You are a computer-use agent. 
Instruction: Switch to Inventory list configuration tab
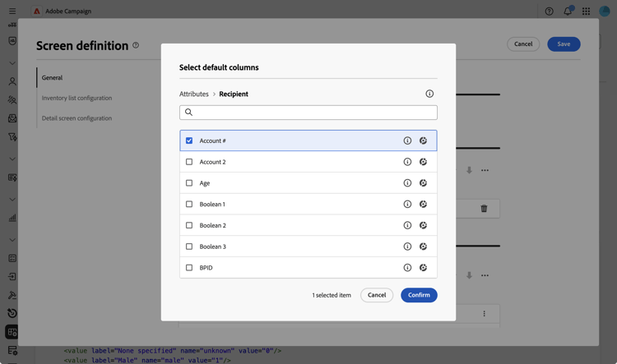pos(77,98)
